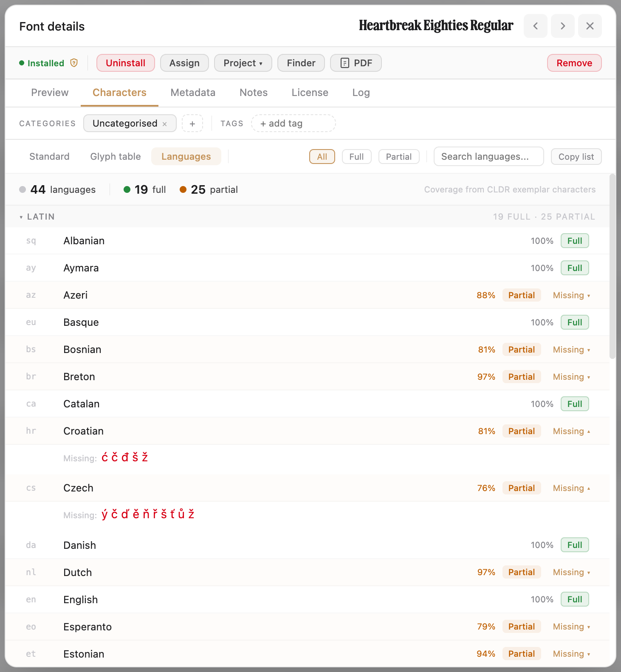621x672 pixels.
Task: Remove the Uncategorised category with its x
Action: pos(165,124)
